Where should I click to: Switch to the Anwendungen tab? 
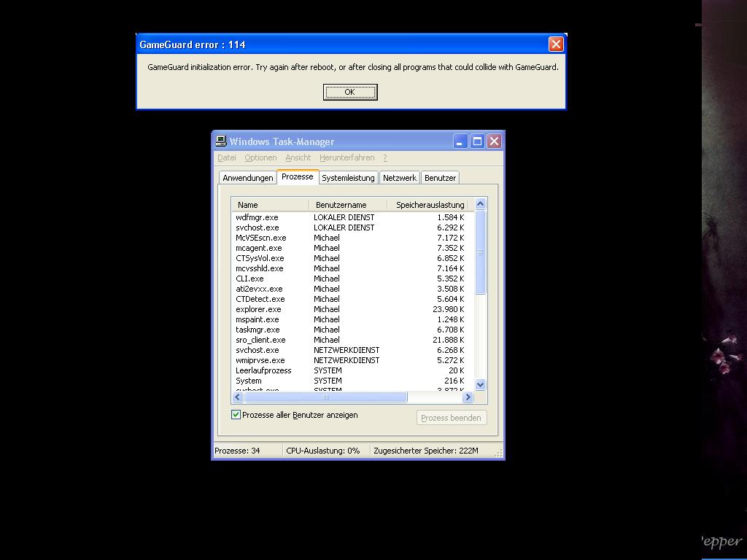tap(248, 178)
